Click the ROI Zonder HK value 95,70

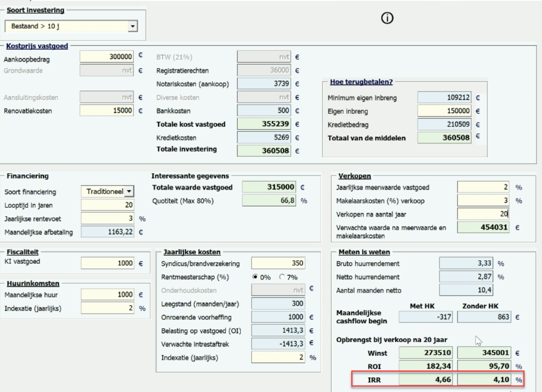pyautogui.click(x=484, y=366)
